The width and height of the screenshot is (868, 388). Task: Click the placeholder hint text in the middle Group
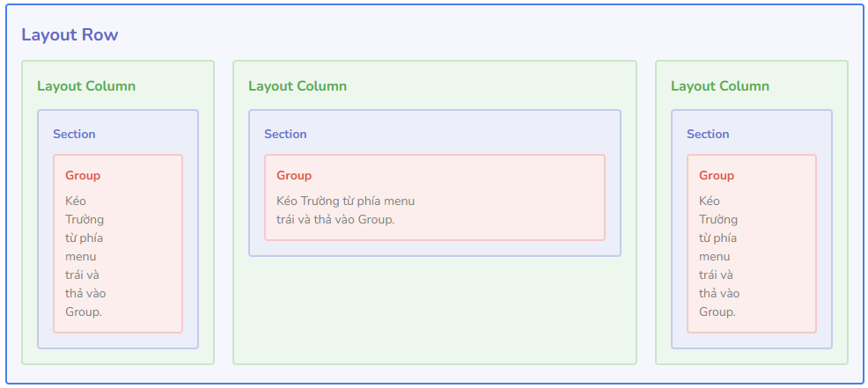click(345, 210)
